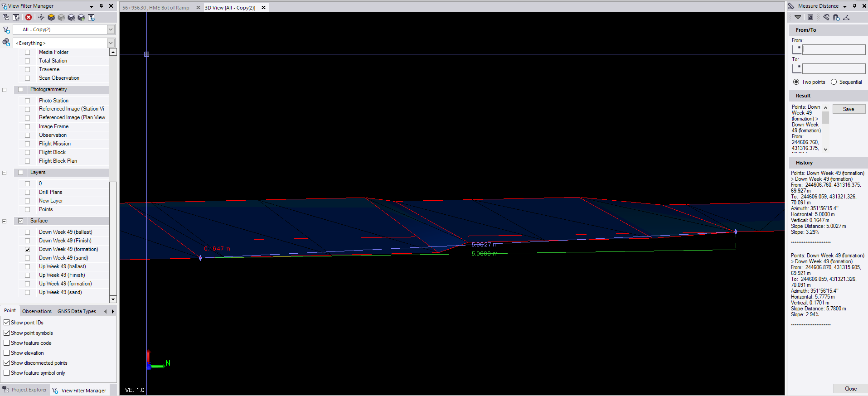Screen dimensions: 868x396
Task: Click the snap magnet icon in Measure Distance
Action: point(836,17)
